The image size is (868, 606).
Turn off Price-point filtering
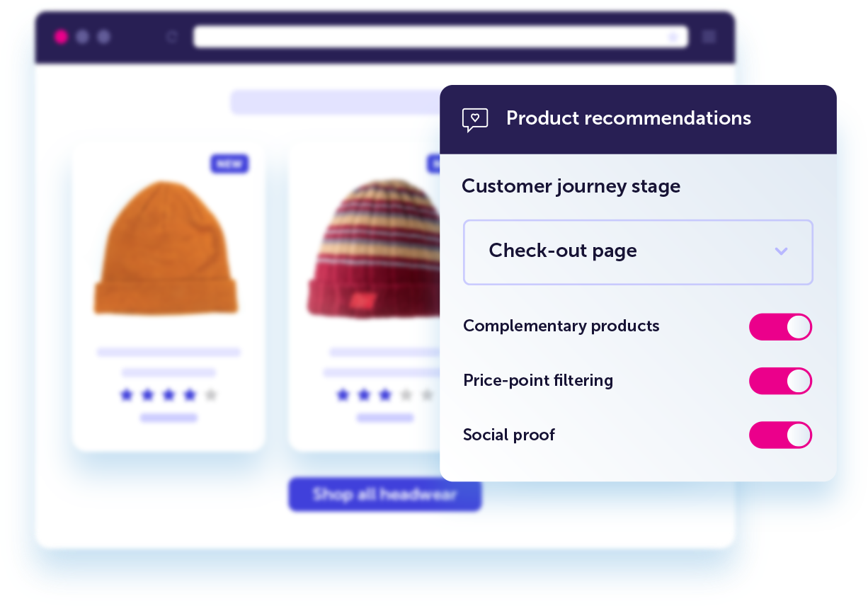click(780, 381)
